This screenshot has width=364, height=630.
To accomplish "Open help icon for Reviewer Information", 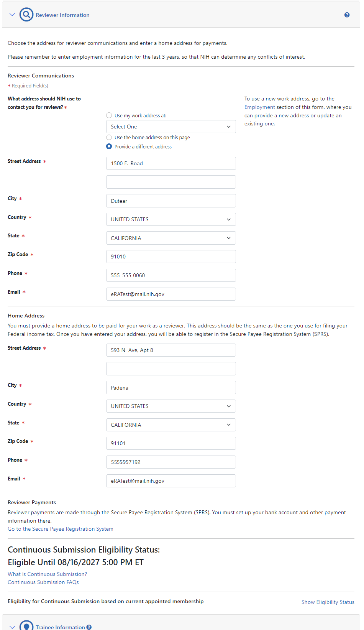I will (x=347, y=15).
